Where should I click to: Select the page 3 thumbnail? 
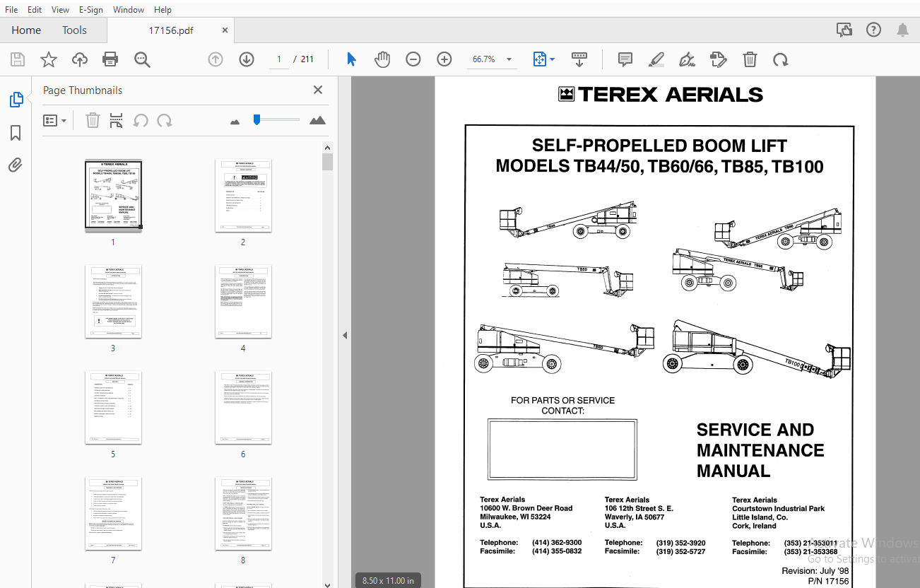pyautogui.click(x=113, y=301)
